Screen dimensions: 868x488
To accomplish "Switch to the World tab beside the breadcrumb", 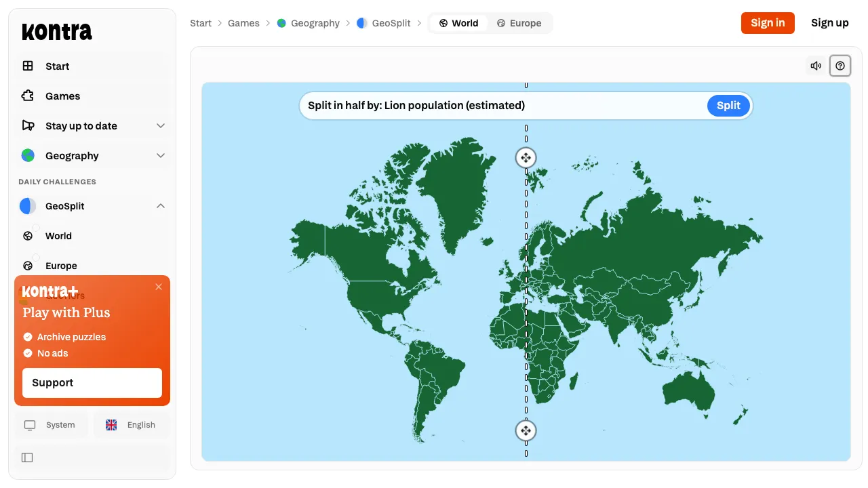I will [458, 23].
